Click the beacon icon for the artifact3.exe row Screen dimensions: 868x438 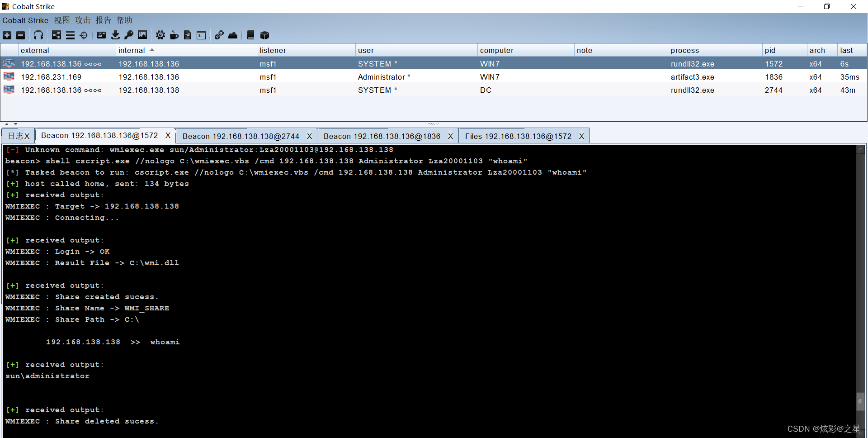pyautogui.click(x=9, y=76)
